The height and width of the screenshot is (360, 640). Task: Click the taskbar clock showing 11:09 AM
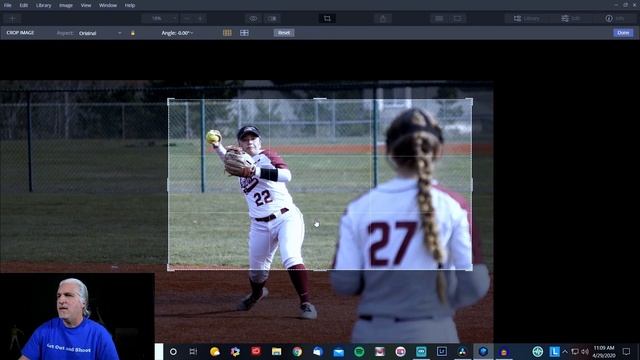coord(604,351)
